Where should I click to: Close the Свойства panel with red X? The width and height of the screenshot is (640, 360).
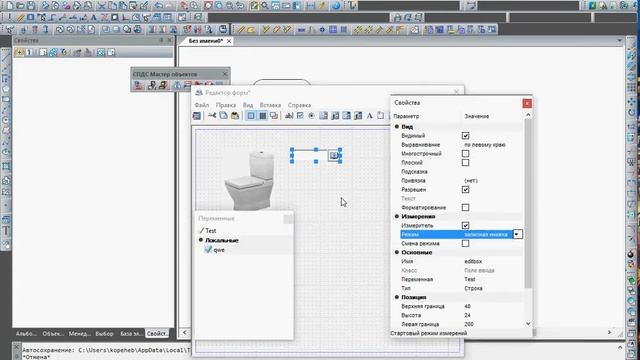pyautogui.click(x=527, y=103)
